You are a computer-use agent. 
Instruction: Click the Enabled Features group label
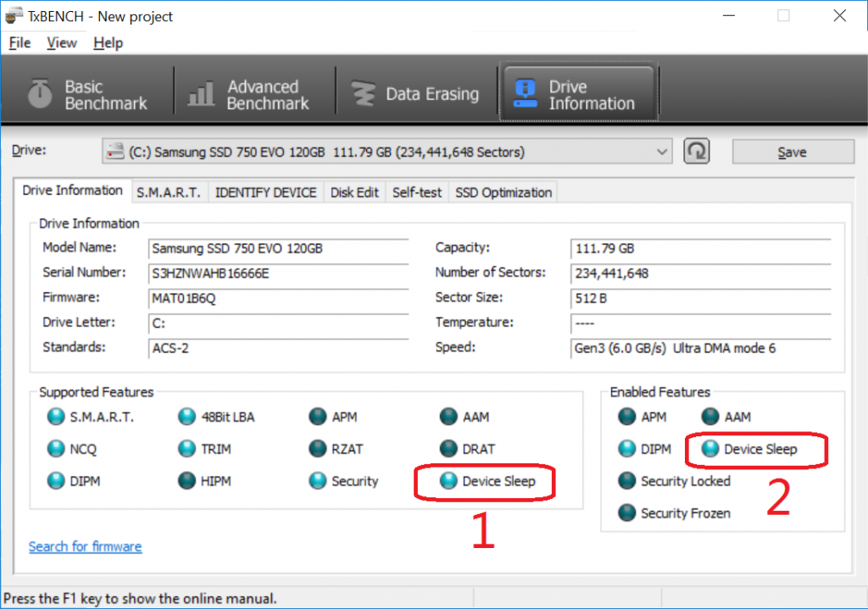coord(659,392)
